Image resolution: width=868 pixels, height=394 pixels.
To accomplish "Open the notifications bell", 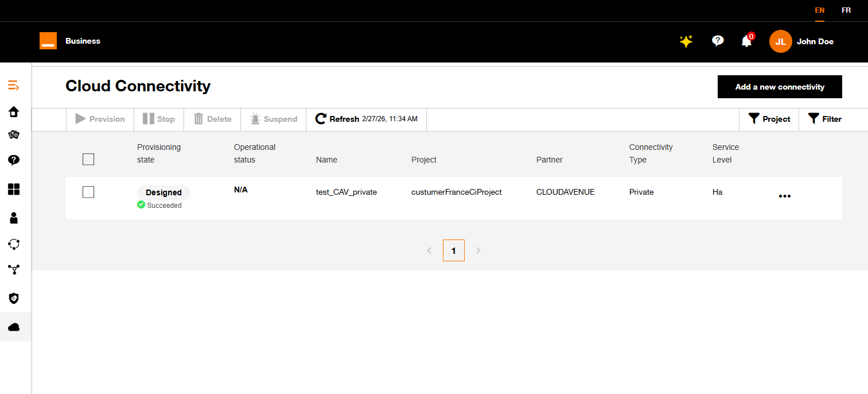I will pos(746,41).
